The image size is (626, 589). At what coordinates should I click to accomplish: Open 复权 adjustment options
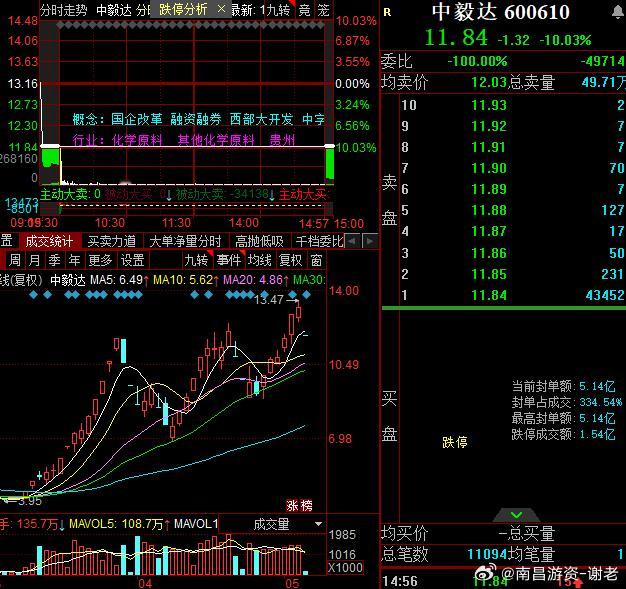coord(291,260)
